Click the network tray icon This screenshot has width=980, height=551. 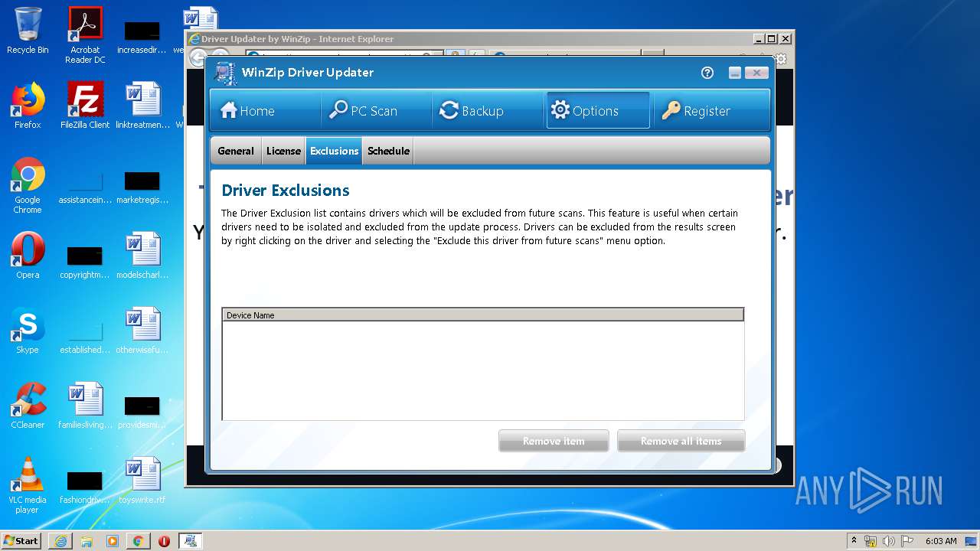click(x=871, y=541)
